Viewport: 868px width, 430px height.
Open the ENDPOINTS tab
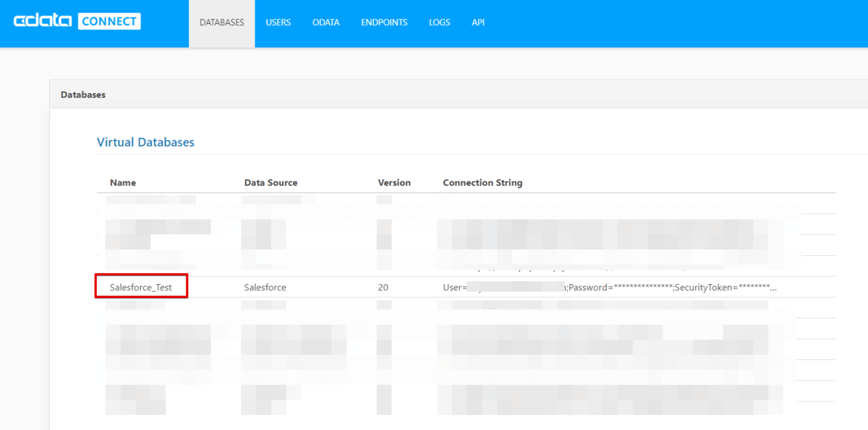tap(384, 23)
